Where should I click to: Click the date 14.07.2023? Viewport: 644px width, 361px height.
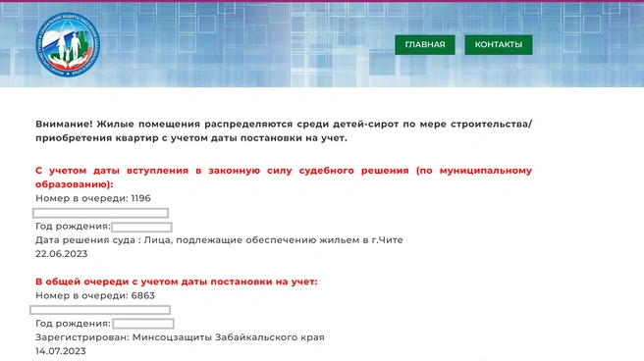click(x=61, y=351)
